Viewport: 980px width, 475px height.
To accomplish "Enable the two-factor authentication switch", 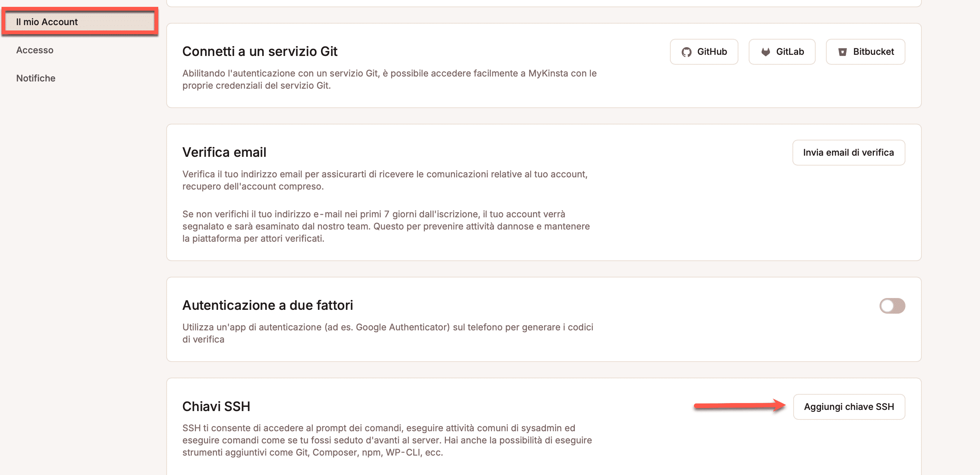I will (892, 306).
